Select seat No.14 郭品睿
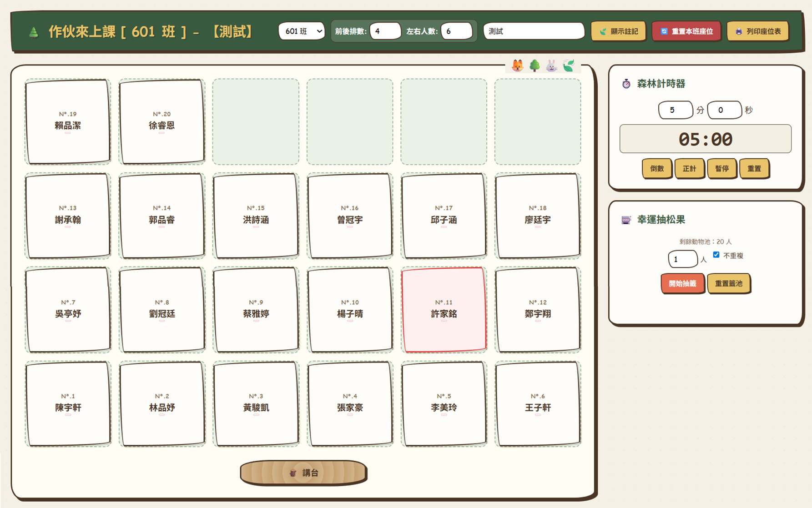 coord(162,216)
